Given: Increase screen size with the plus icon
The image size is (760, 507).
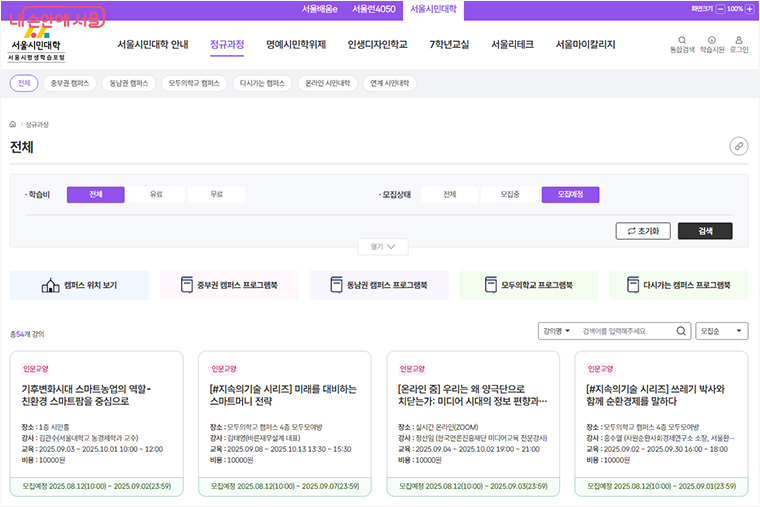Looking at the screenshot, I should pos(749,9).
